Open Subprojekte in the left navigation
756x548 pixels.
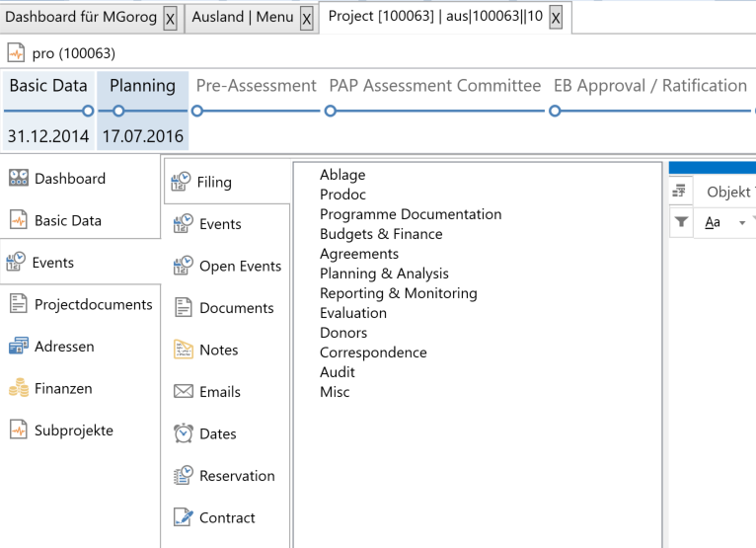tap(73, 431)
